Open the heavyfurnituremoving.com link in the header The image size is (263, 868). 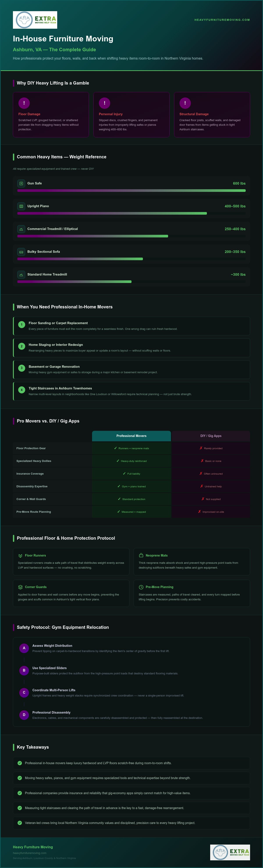point(222,20)
